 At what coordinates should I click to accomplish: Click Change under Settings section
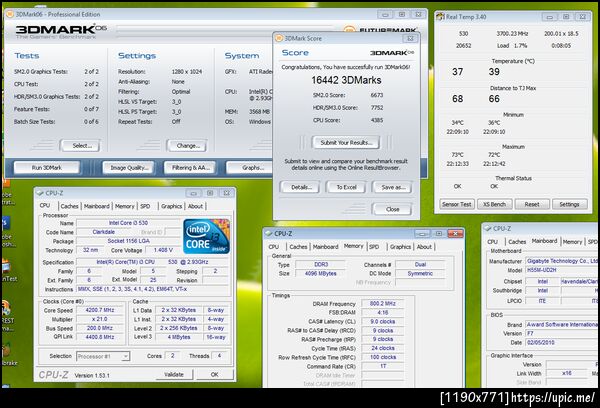tap(187, 146)
